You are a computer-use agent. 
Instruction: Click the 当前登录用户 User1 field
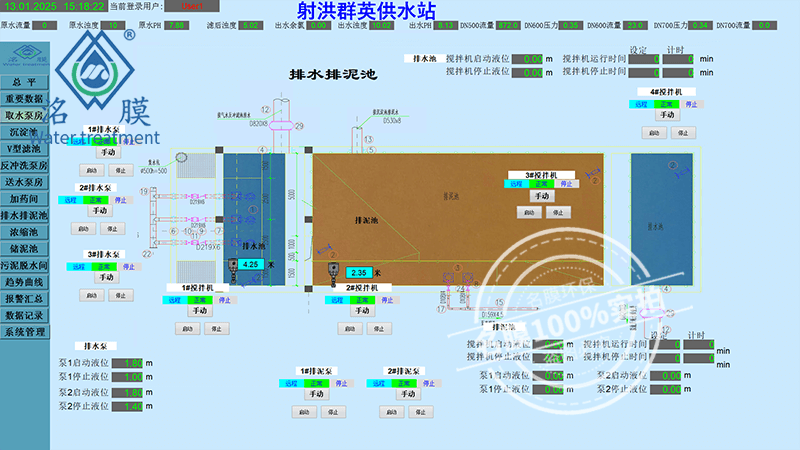[x=191, y=6]
